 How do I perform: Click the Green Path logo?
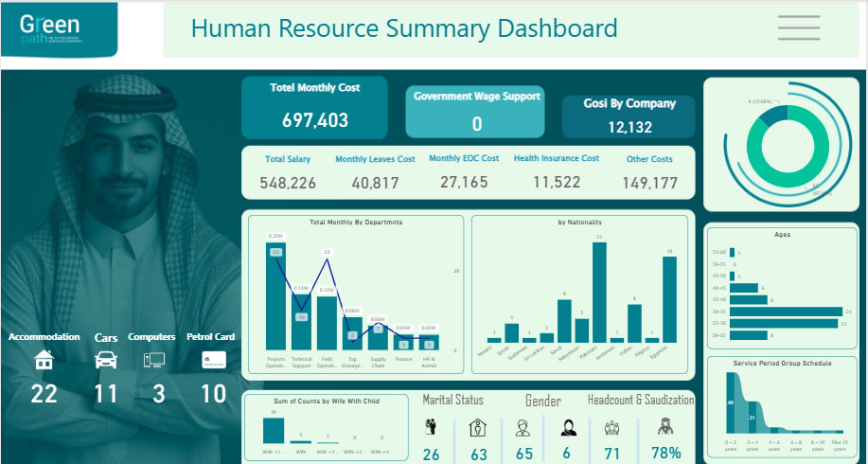(59, 29)
